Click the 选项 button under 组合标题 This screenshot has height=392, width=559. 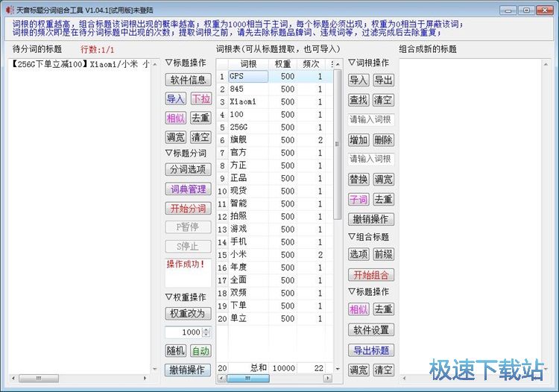(x=359, y=254)
